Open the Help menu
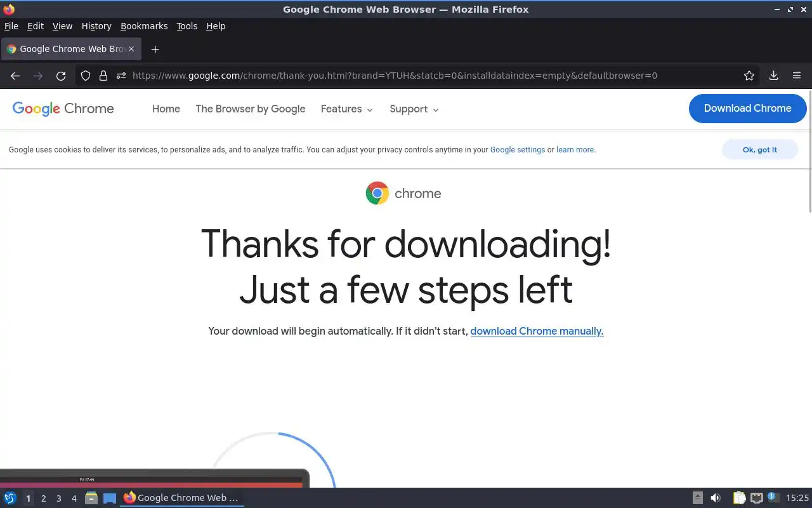 [216, 26]
